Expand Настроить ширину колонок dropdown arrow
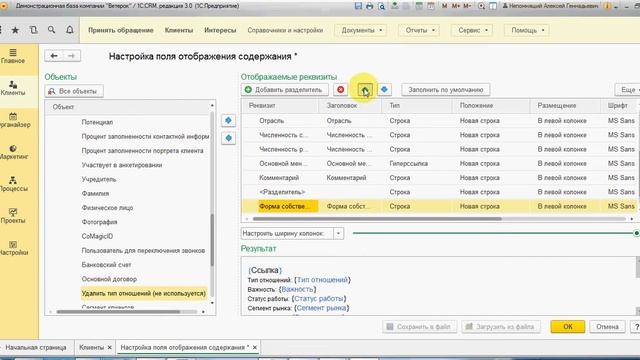Screen dimensions: 640x360 (338, 233)
